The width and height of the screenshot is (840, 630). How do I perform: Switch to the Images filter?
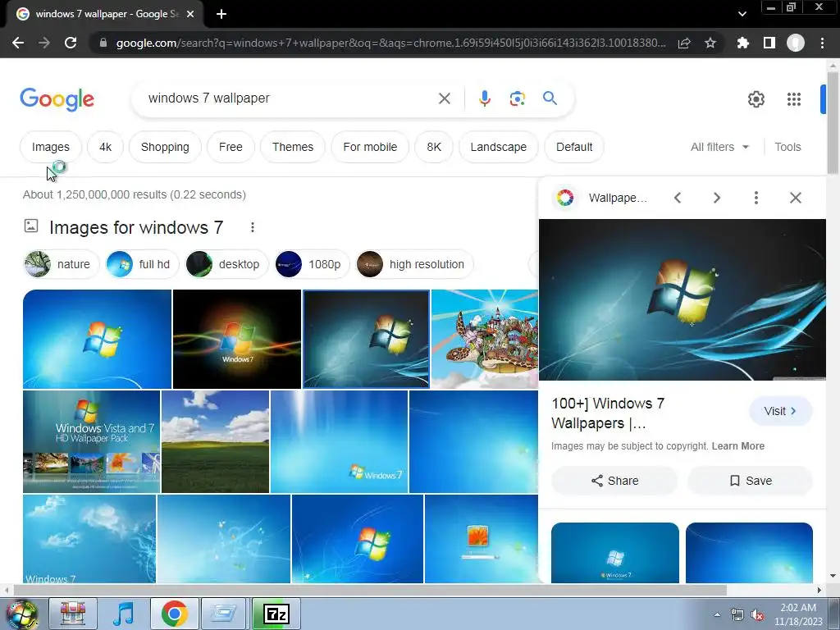pos(51,147)
